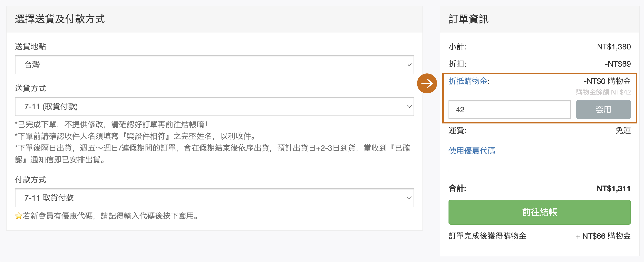Click the 合計 total amount NT$1,311

[x=613, y=188]
